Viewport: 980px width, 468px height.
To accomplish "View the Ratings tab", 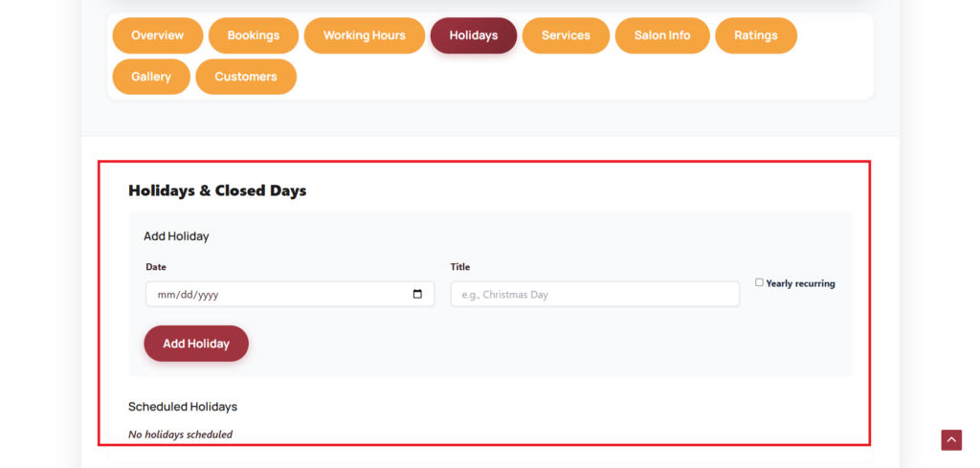I will click(x=756, y=35).
